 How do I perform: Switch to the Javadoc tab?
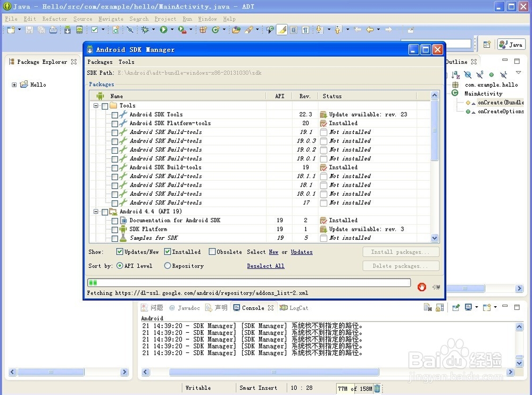click(185, 307)
